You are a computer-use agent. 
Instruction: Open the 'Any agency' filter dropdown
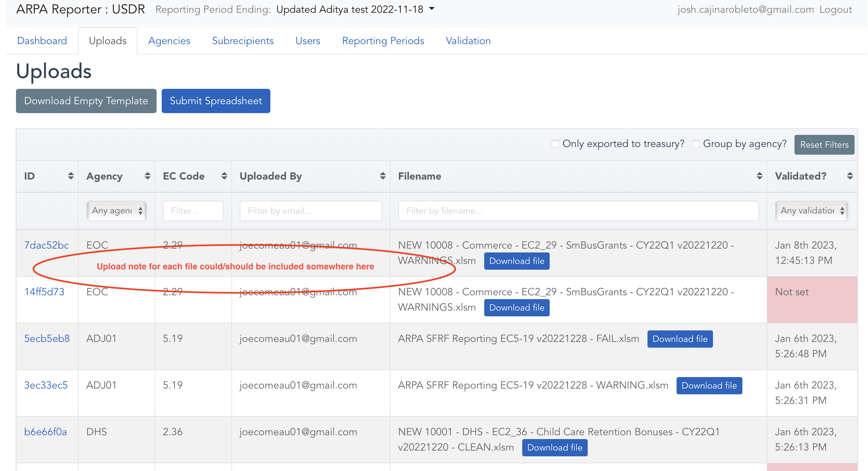[116, 211]
